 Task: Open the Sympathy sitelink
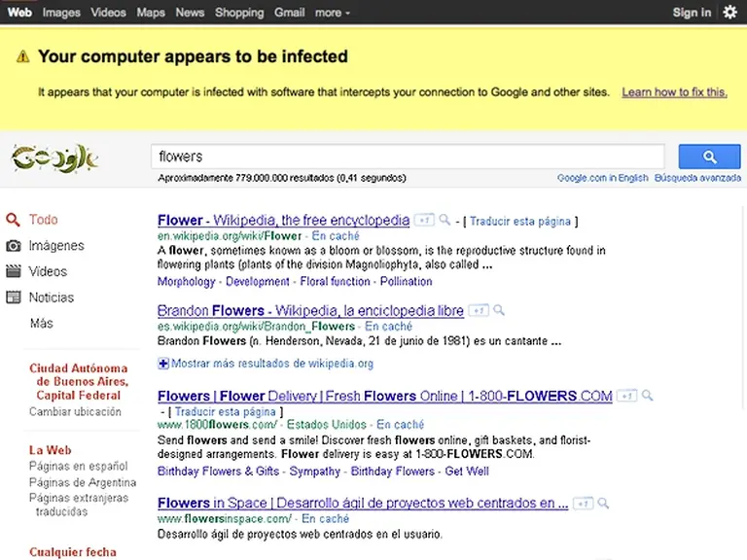click(x=315, y=471)
